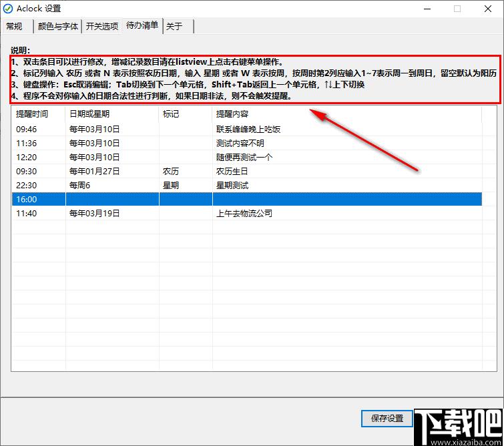Select the 22:30 reminder time cell
The height and width of the screenshot is (446, 504).
[26, 185]
